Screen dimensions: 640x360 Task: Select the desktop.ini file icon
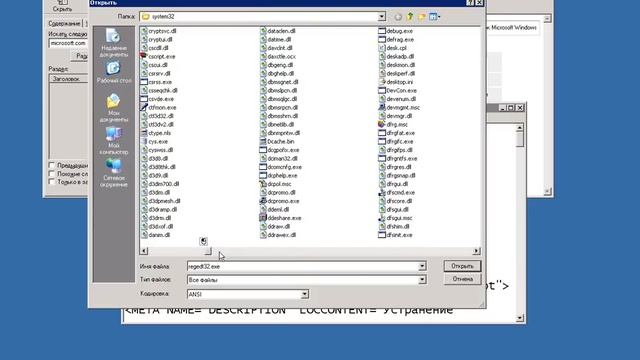point(382,82)
